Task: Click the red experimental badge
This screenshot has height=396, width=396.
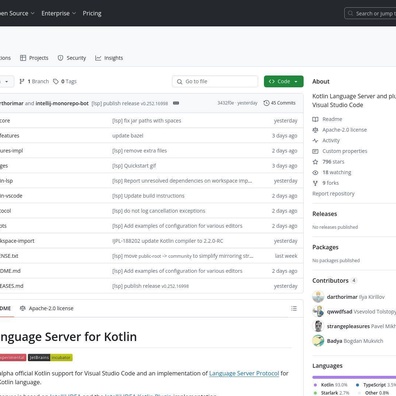Action: pos(13,357)
